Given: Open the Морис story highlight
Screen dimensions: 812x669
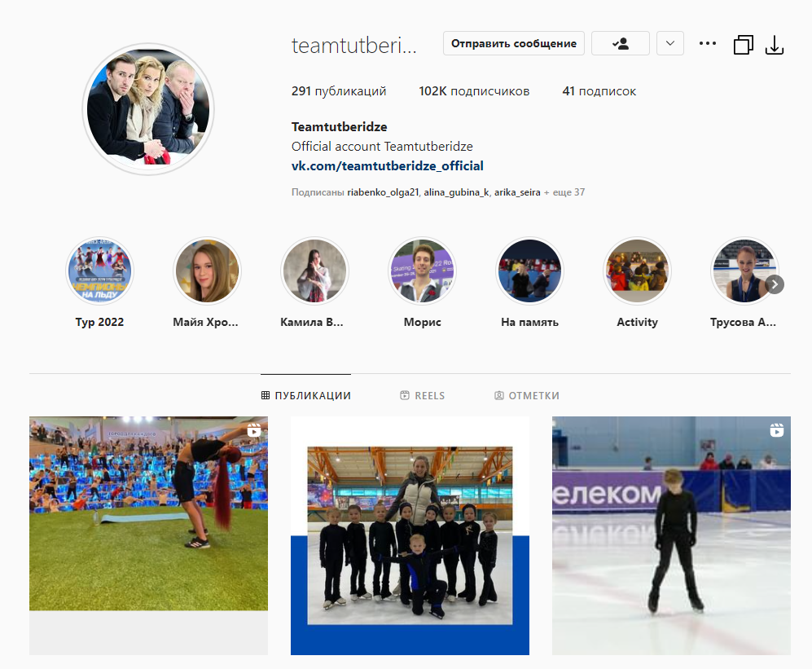Looking at the screenshot, I should (x=422, y=271).
